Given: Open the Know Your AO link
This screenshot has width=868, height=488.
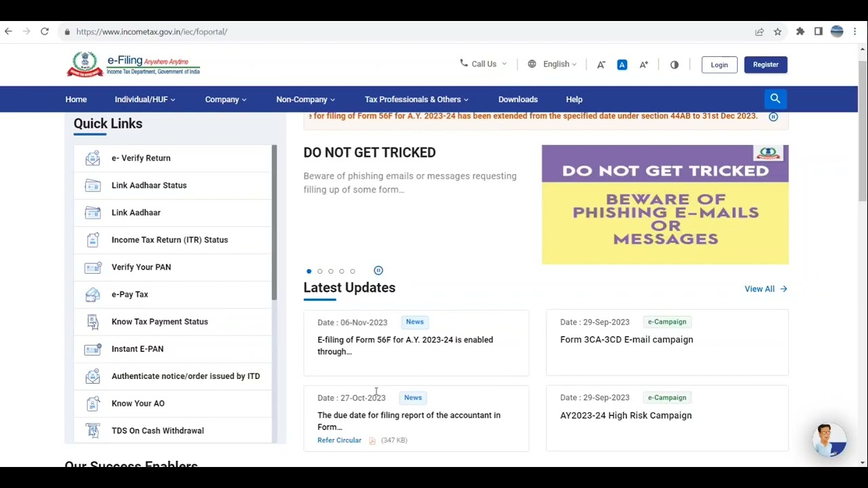Looking at the screenshot, I should tap(173, 403).
